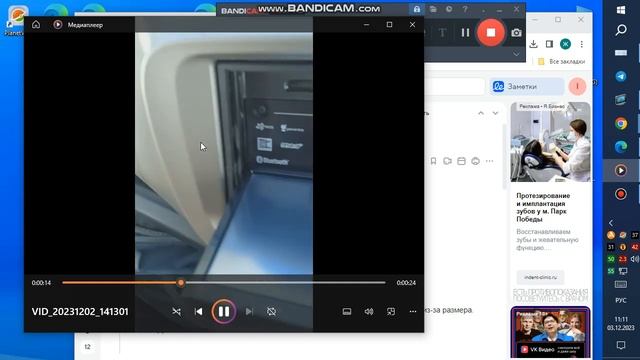Open Task View on the taskbar
640x360 pixels.
tap(621, 53)
